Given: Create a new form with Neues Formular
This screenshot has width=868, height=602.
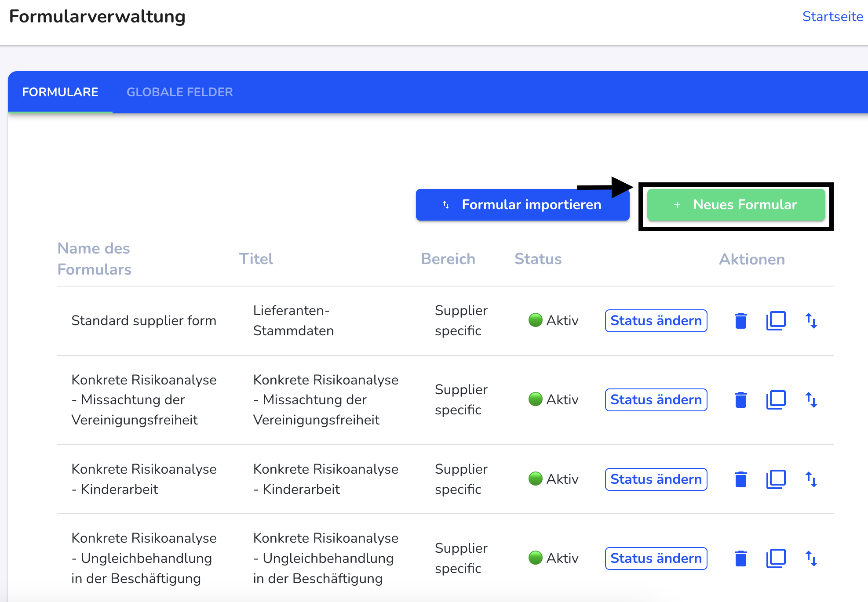Looking at the screenshot, I should pos(736,205).
